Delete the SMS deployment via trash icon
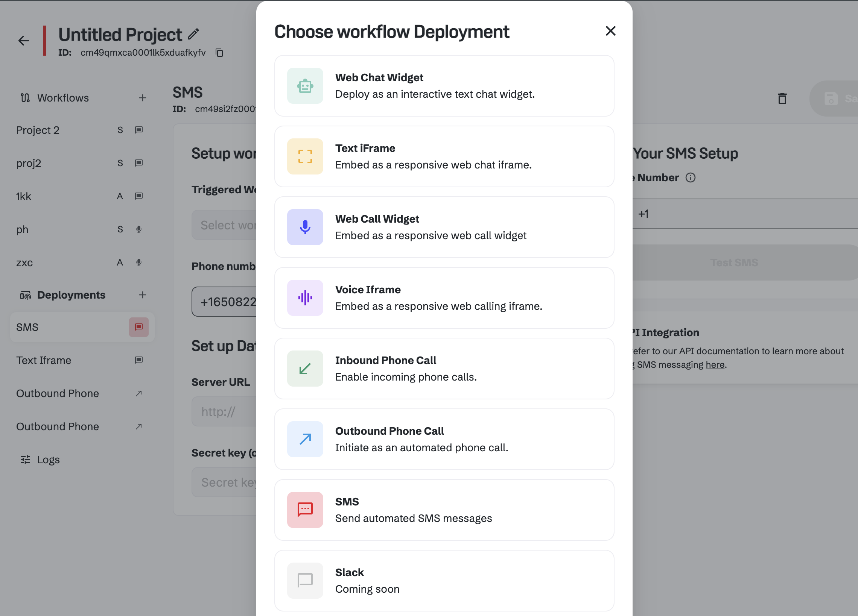The height and width of the screenshot is (616, 858). [782, 99]
